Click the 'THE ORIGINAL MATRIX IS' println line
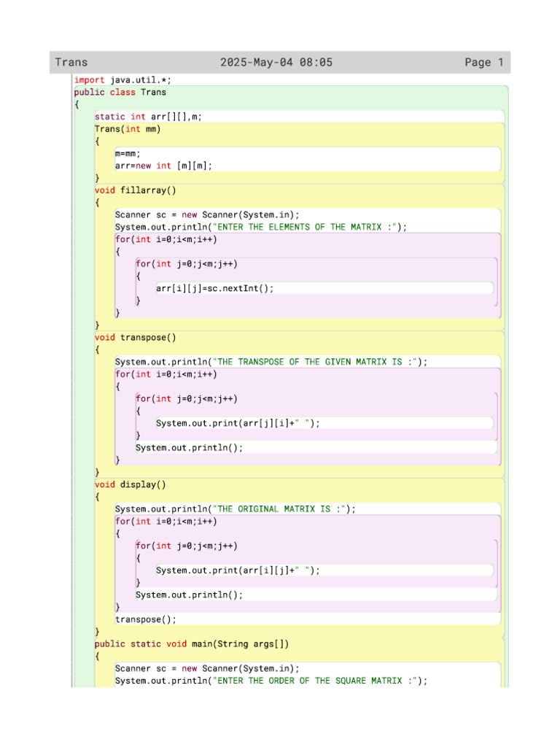 pyautogui.click(x=236, y=509)
